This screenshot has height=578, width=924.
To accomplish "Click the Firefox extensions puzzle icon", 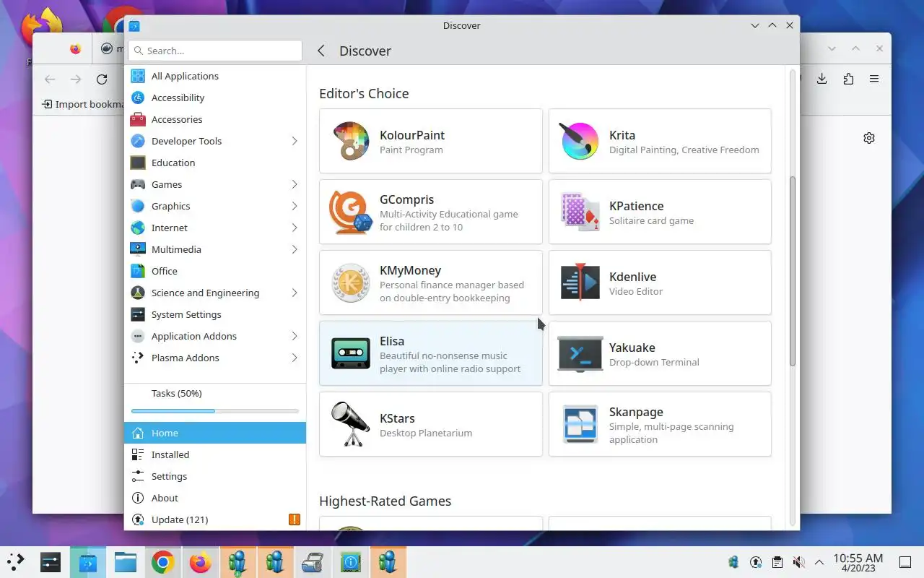I will pos(848,79).
